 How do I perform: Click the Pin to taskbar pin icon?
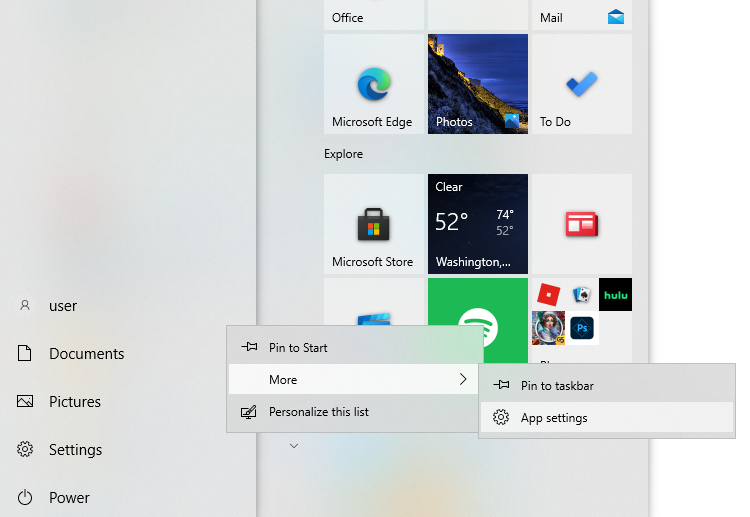click(x=501, y=385)
